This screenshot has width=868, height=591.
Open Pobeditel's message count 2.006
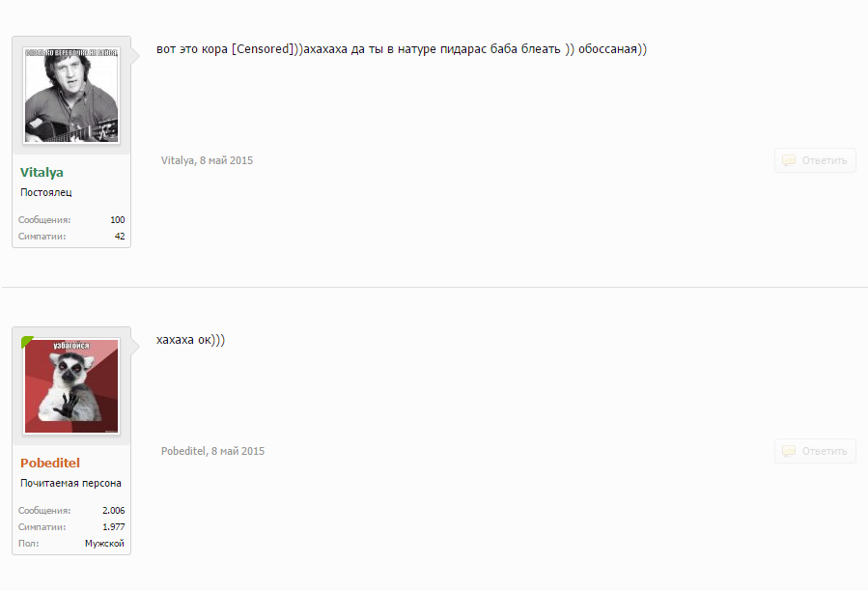(x=114, y=511)
